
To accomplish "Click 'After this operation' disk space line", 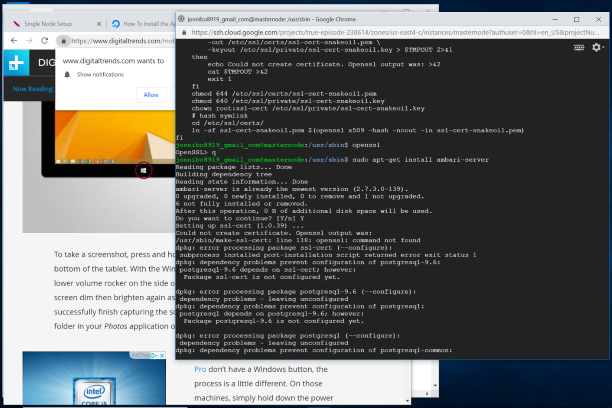I will pyautogui.click(x=304, y=211).
